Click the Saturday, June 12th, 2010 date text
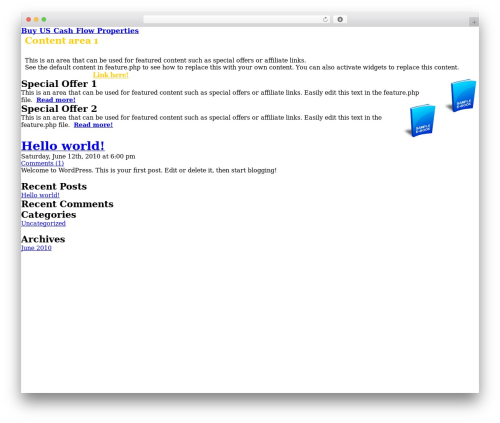This screenshot has width=500, height=423. [x=78, y=156]
